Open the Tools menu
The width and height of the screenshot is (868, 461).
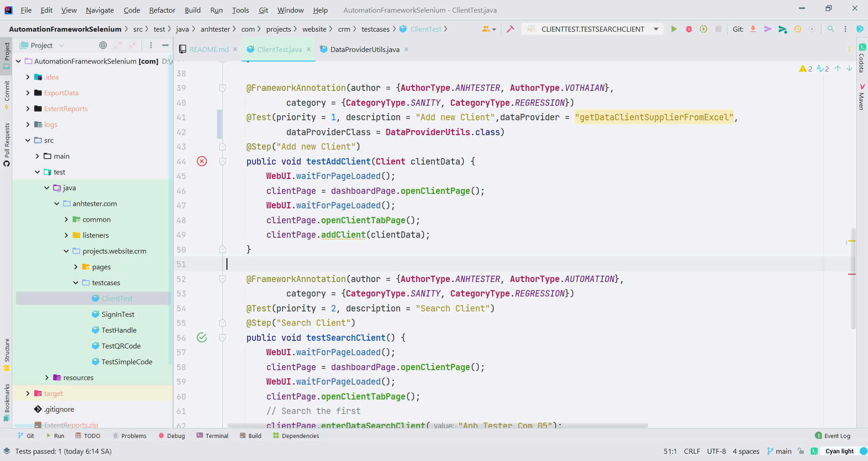pos(241,10)
